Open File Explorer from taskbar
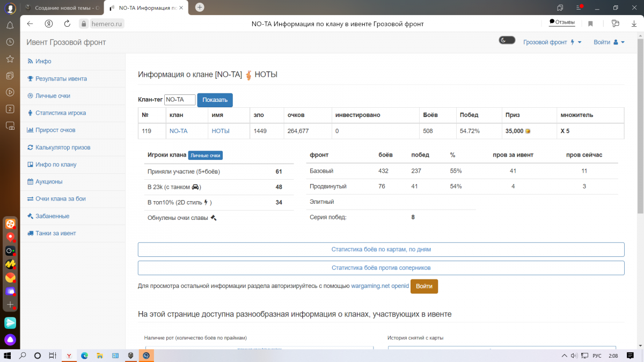This screenshot has height=362, width=644. pyautogui.click(x=100, y=356)
